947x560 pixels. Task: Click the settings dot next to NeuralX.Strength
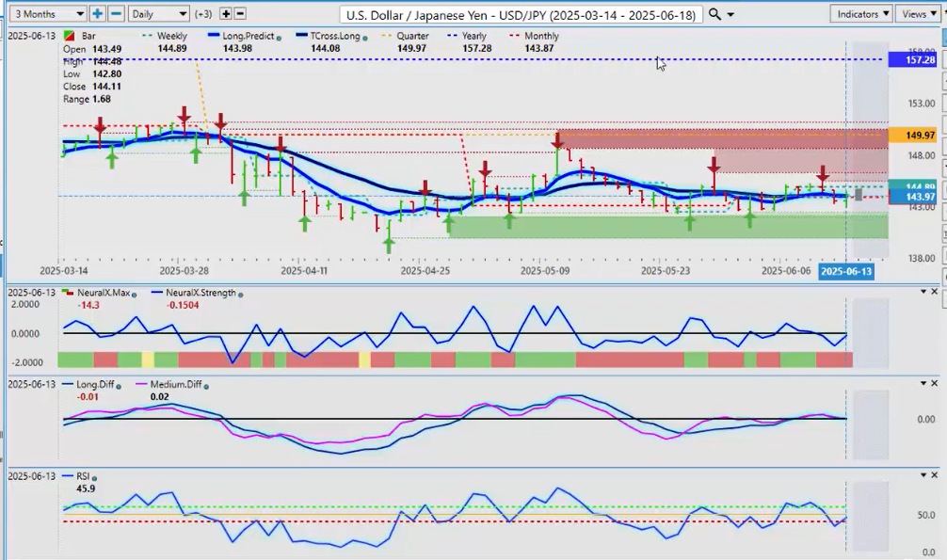point(240,295)
